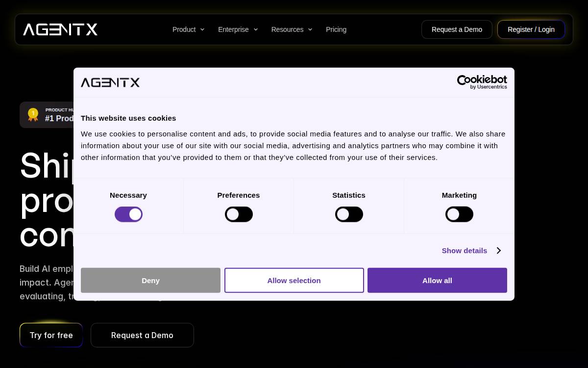Click the Product Hunt medal badge icon

[33, 115]
